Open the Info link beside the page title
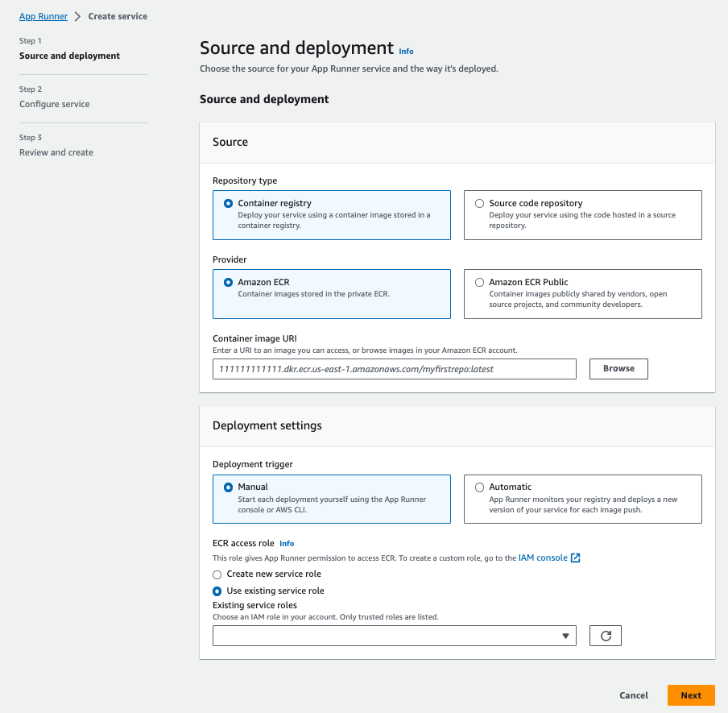 point(406,52)
